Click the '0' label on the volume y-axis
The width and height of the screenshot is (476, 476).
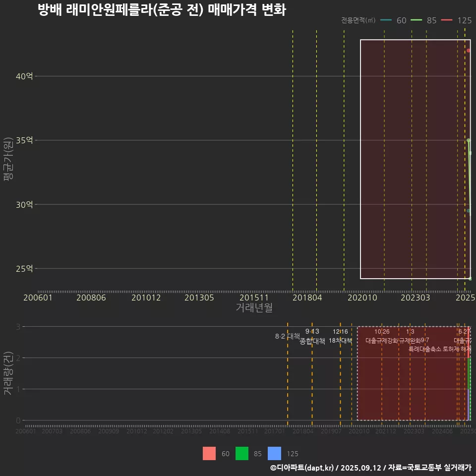(x=18, y=420)
